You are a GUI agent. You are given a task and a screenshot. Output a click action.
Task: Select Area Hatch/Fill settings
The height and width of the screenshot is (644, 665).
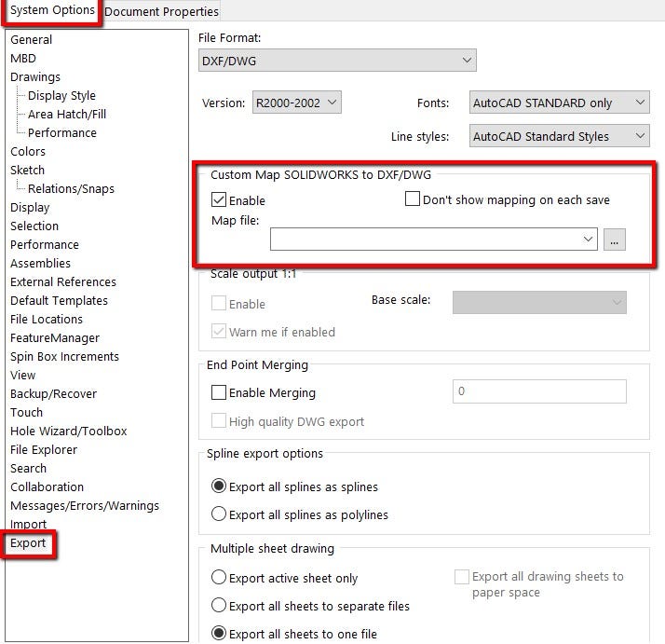coord(66,115)
